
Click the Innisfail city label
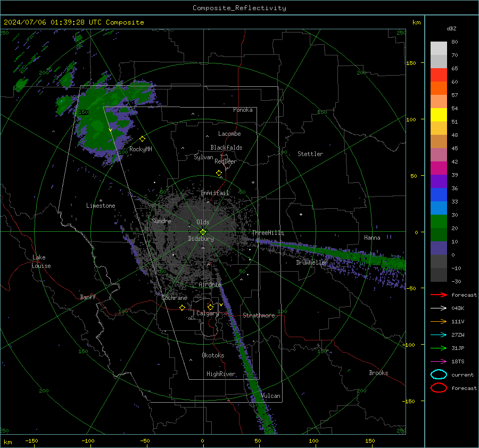click(x=215, y=193)
